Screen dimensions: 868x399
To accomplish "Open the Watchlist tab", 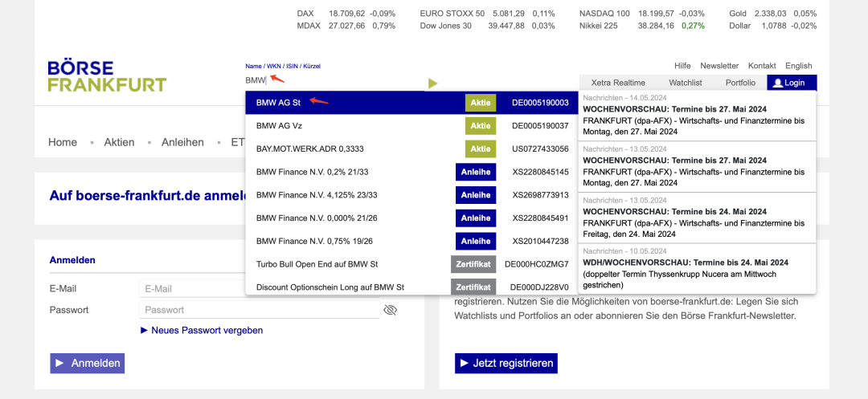I will coord(685,83).
